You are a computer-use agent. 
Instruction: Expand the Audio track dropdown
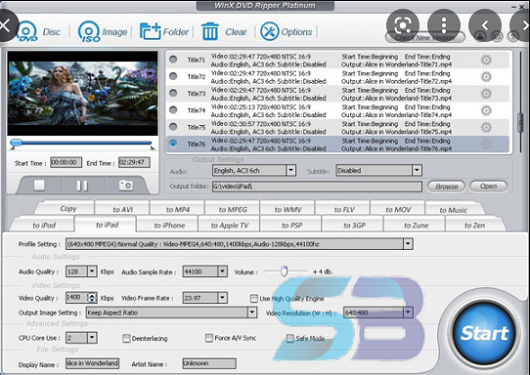291,170
